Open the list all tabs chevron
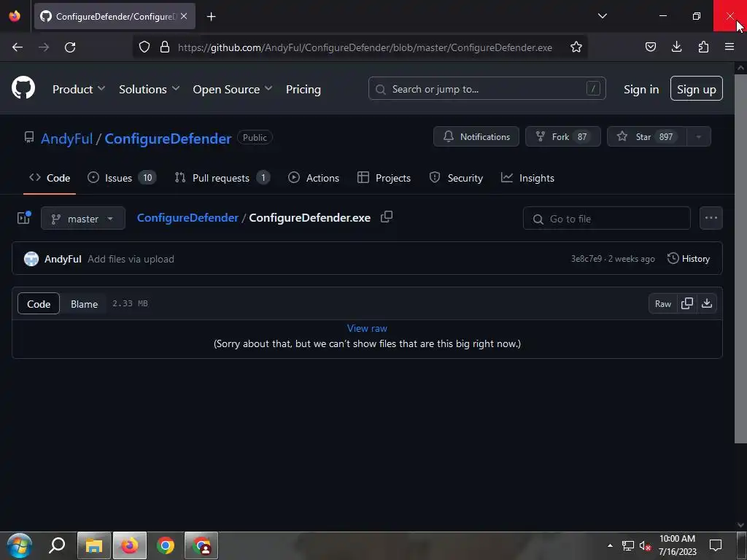 [602, 16]
